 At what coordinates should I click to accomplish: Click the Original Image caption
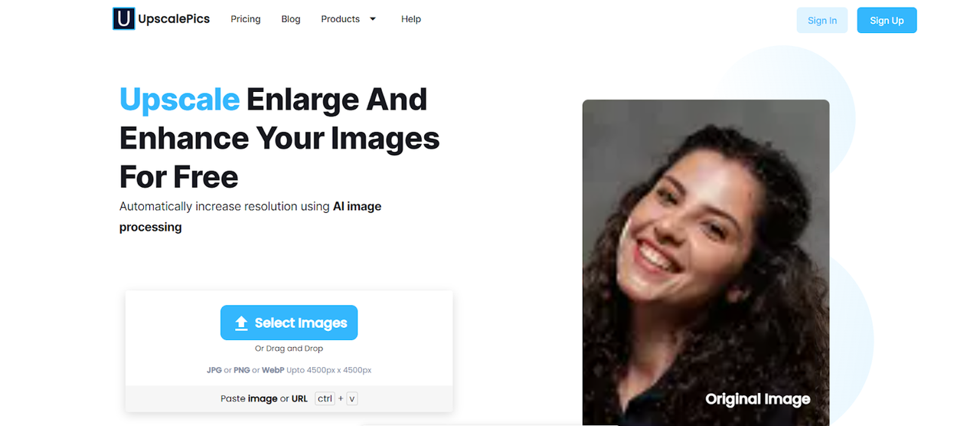click(x=758, y=399)
